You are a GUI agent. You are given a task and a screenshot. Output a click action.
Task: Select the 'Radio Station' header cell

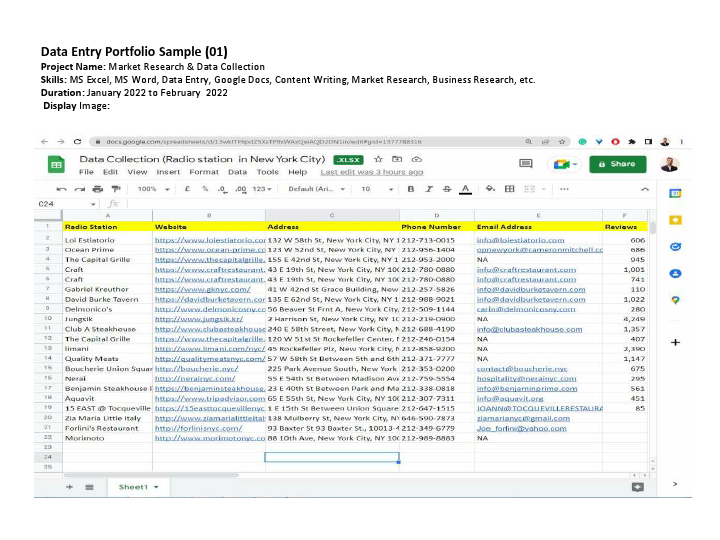point(107,227)
